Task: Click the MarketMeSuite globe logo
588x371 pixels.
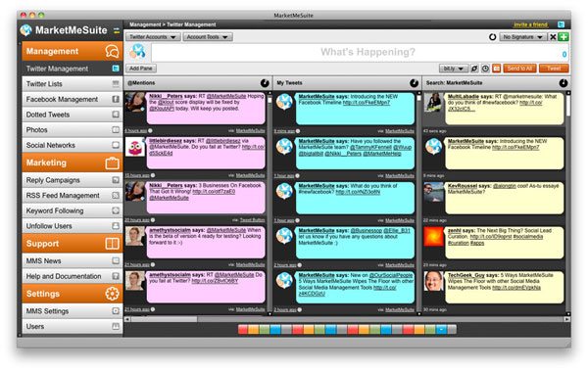Action: (x=25, y=30)
